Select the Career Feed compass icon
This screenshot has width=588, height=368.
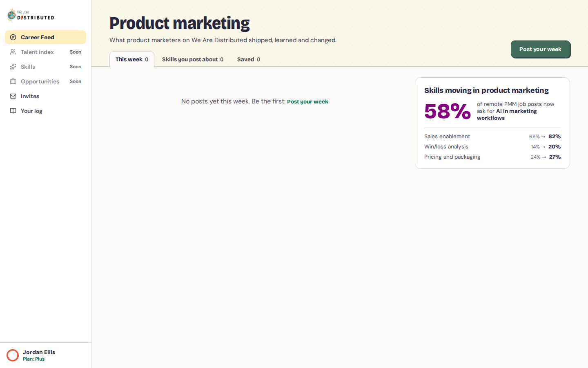[x=13, y=37]
